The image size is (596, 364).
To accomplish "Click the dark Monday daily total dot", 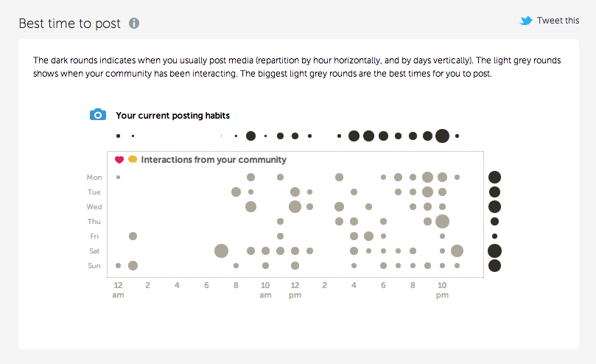I will [x=494, y=178].
